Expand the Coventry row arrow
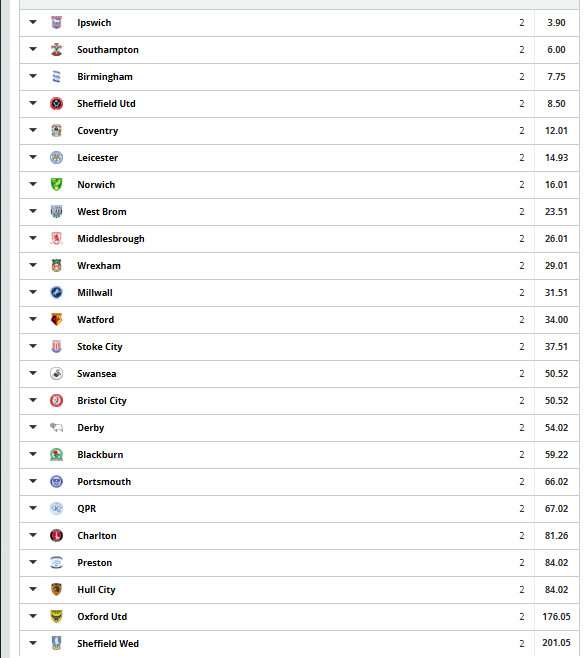The image size is (588, 658). [33, 130]
